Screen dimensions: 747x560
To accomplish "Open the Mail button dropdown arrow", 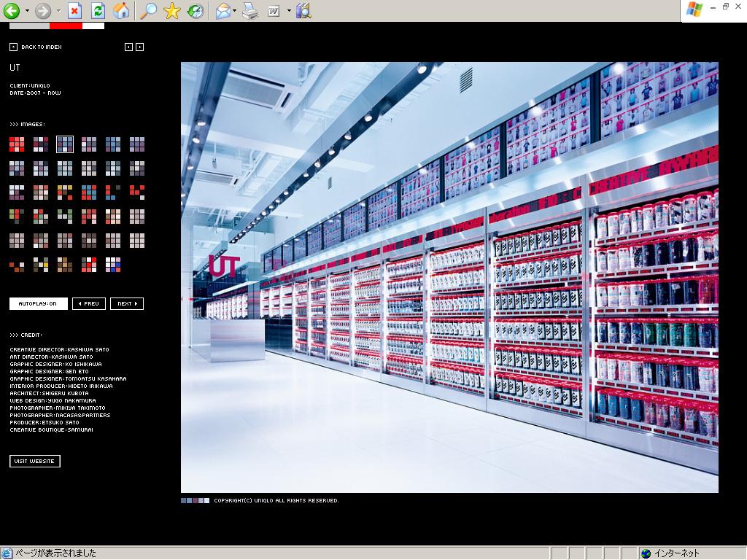I will tap(234, 10).
